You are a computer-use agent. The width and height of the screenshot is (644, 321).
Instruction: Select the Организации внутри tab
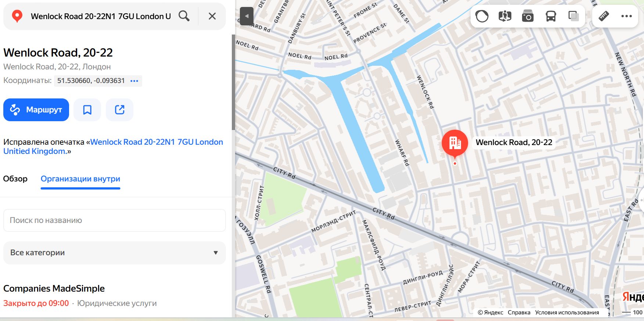[x=80, y=179]
